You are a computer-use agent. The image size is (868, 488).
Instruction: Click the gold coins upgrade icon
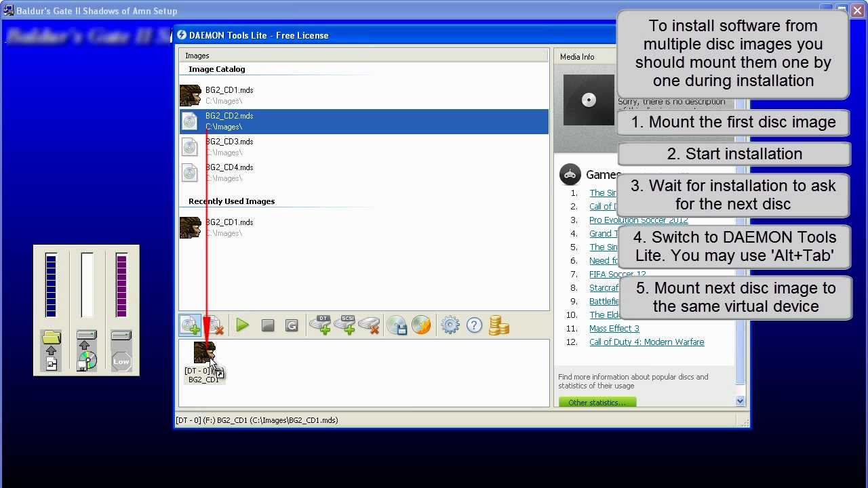[498, 325]
